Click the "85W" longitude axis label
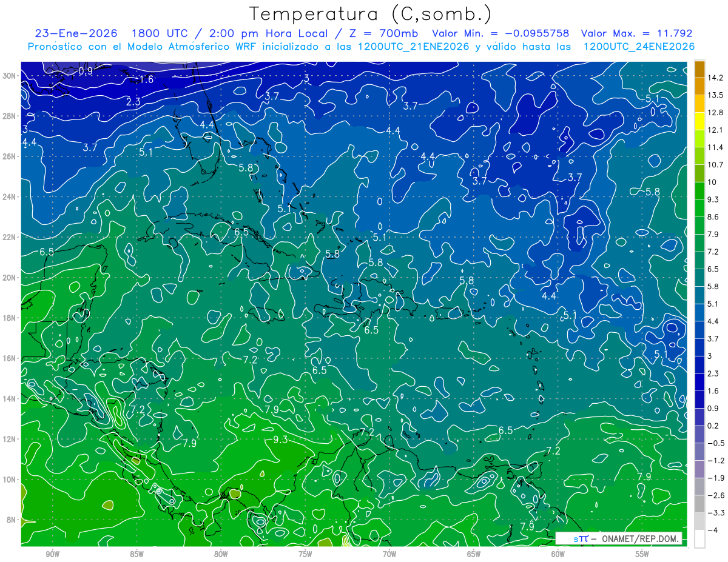The width and height of the screenshot is (728, 562). (x=136, y=554)
